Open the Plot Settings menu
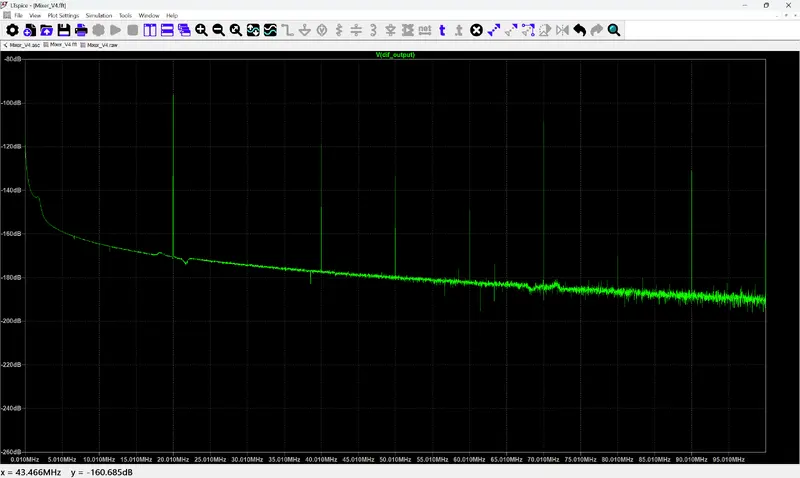800x478 pixels. (x=63, y=16)
